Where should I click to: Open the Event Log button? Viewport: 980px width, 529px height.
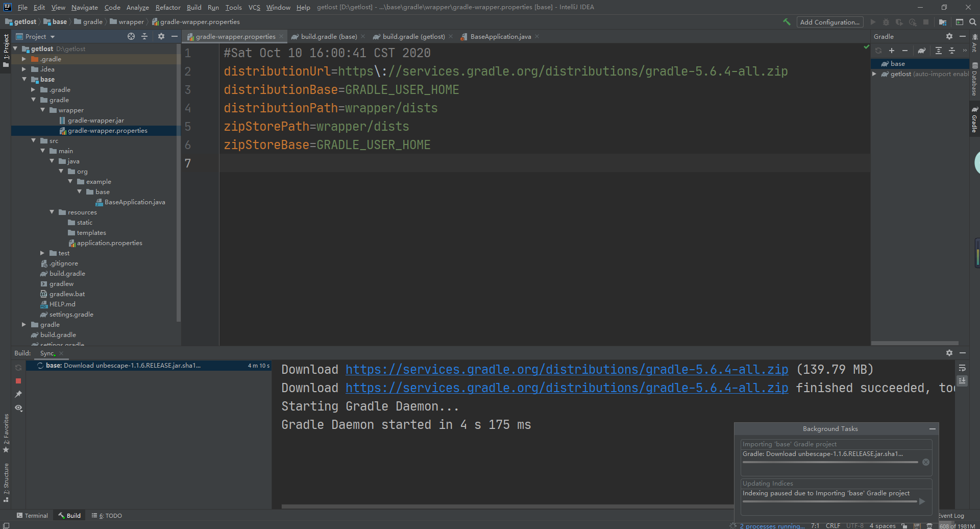coord(950,516)
